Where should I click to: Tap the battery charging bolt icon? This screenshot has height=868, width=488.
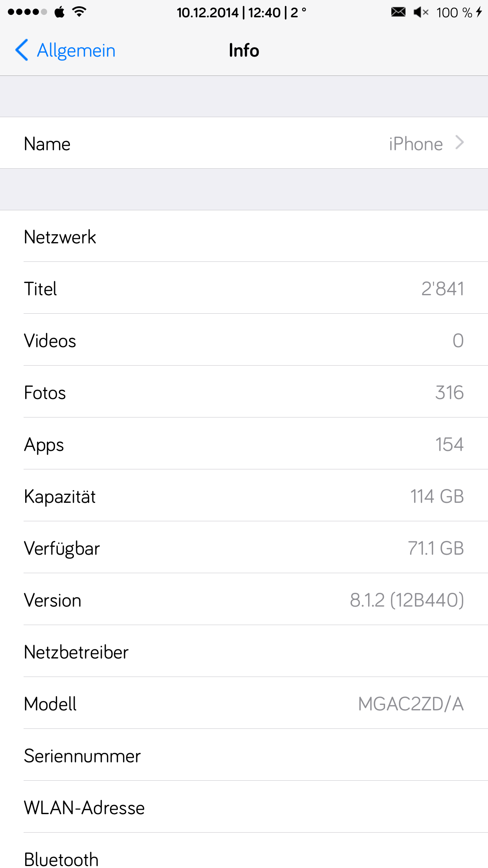point(479,12)
